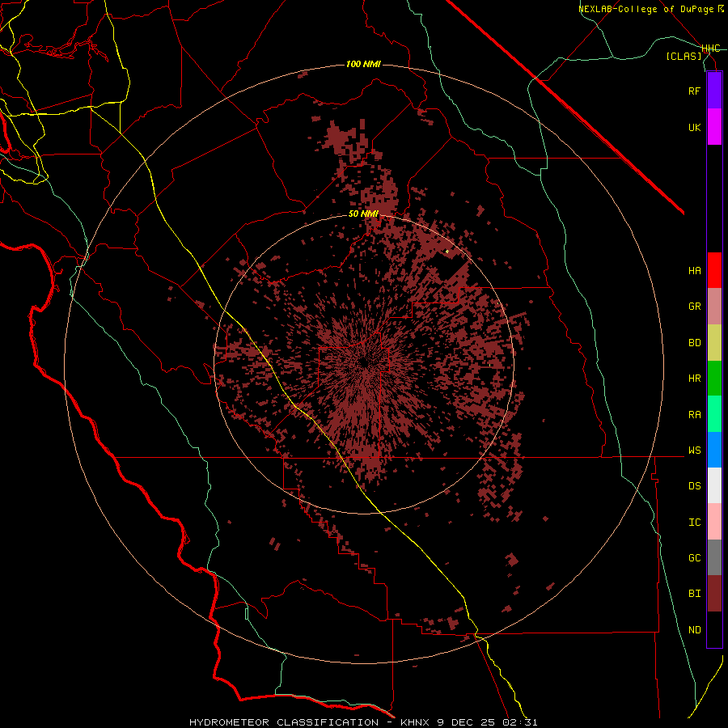The height and width of the screenshot is (728, 728).
Task: Click the HYDROMETEOR CLASSIFICATION title text
Action: pos(284,722)
